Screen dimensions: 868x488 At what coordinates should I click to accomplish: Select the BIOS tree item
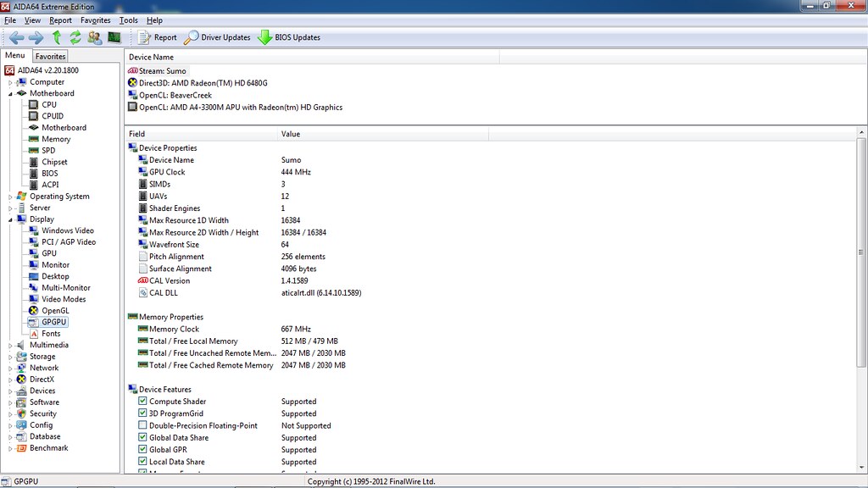click(50, 174)
